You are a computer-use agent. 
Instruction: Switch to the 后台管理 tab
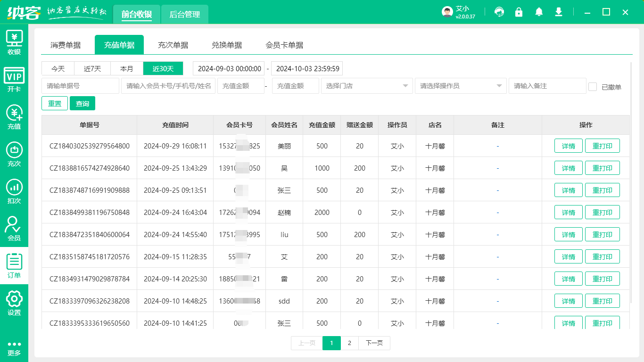point(185,14)
